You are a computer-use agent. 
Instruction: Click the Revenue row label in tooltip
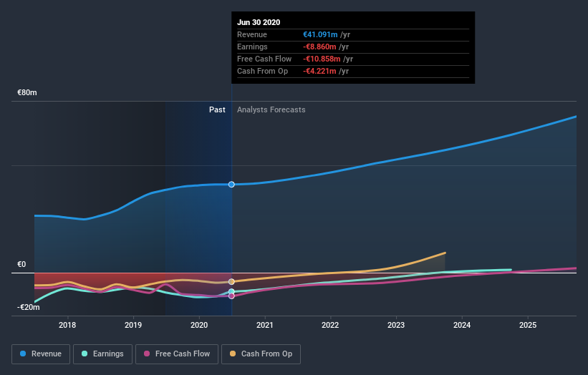coord(252,34)
